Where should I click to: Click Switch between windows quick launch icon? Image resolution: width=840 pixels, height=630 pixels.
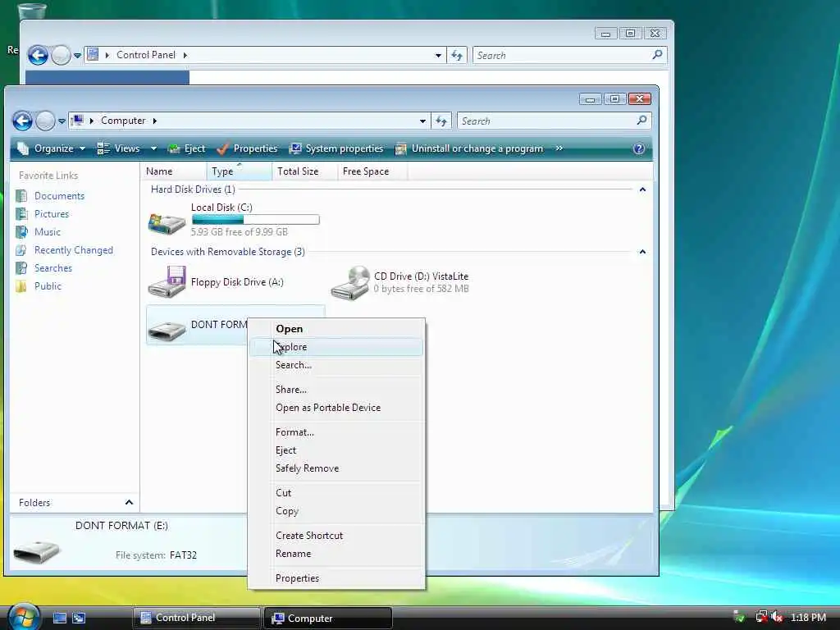(79, 618)
